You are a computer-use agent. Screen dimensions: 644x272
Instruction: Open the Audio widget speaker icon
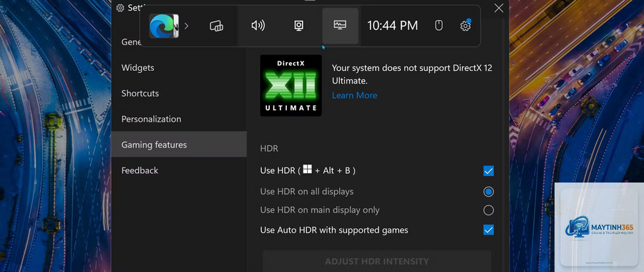tap(258, 26)
